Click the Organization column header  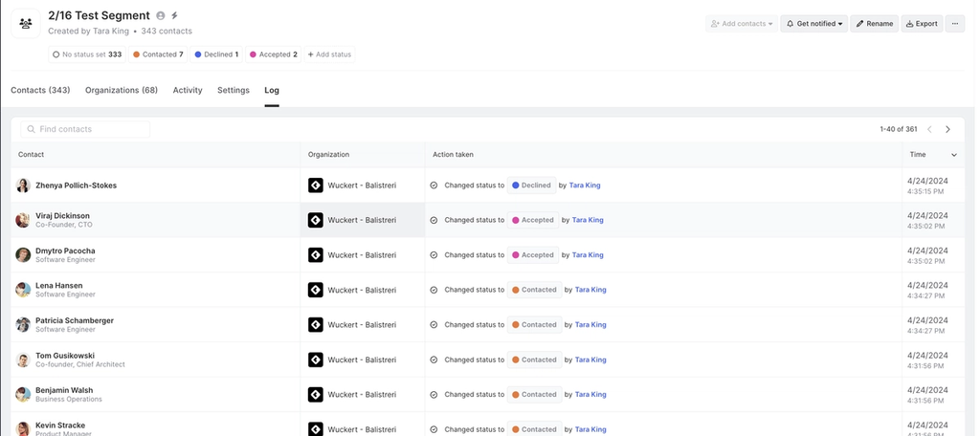click(x=329, y=154)
